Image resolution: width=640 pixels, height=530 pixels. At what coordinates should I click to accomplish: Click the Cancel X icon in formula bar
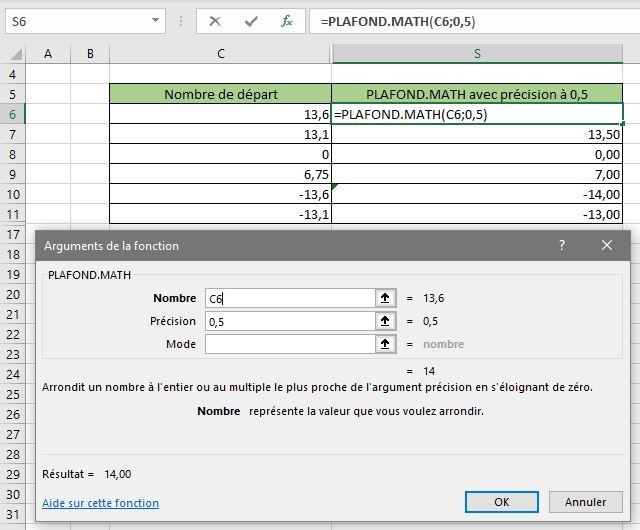coord(217,20)
